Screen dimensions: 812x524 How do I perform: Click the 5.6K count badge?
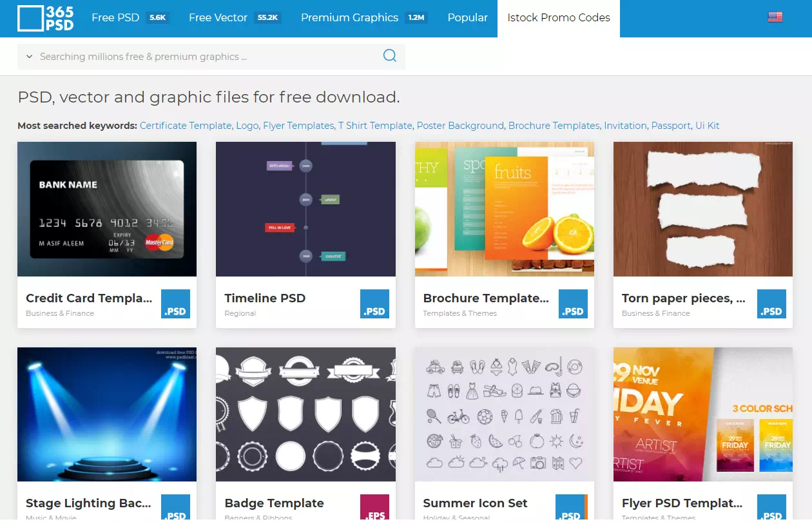coord(157,18)
